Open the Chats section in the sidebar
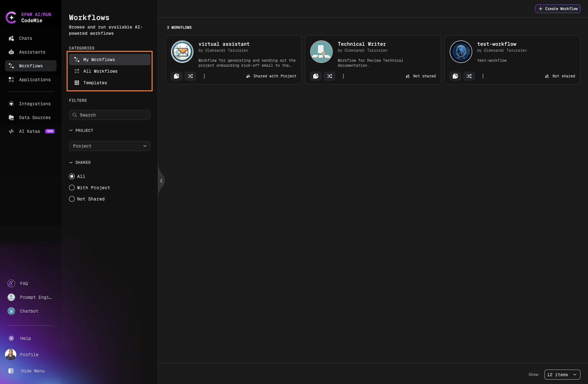The height and width of the screenshot is (384, 588). pyautogui.click(x=25, y=38)
